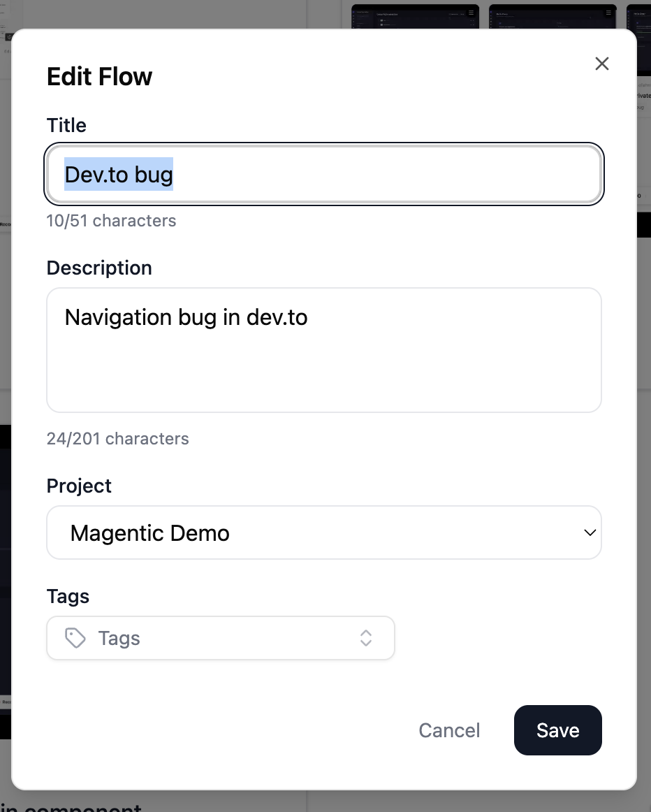
Task: Click the 10/51 characters counter text
Action: tap(111, 222)
